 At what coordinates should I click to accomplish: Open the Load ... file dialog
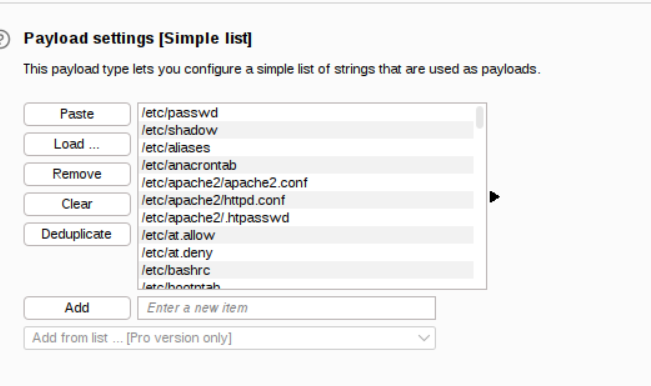pyautogui.click(x=77, y=144)
